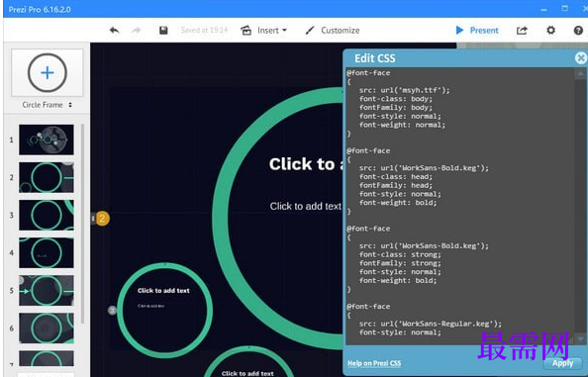Start the presentation with Present
The image size is (588, 377).
477,31
